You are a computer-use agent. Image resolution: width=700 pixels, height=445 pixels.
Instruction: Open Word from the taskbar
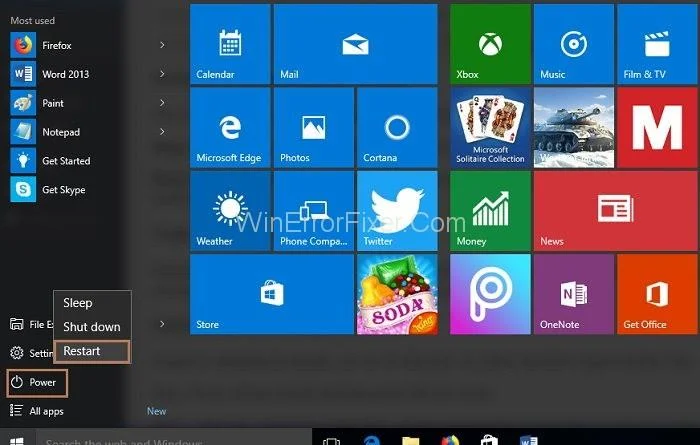(529, 440)
